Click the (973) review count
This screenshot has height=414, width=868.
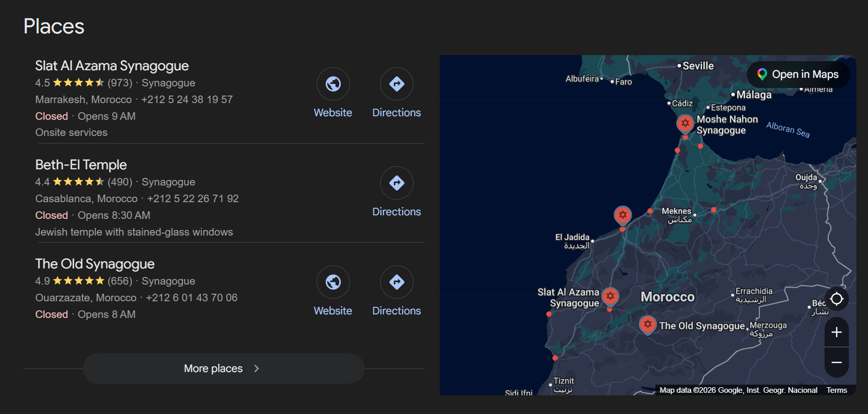(x=120, y=83)
